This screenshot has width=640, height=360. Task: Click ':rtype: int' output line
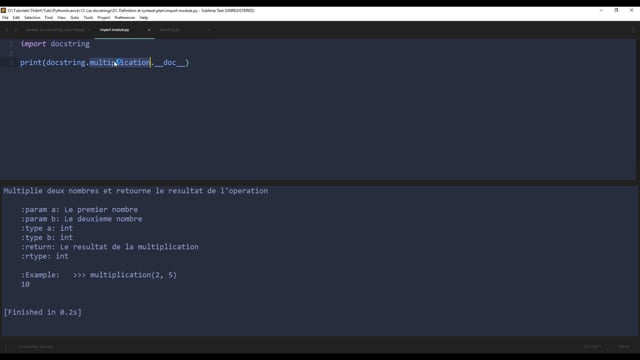point(45,256)
